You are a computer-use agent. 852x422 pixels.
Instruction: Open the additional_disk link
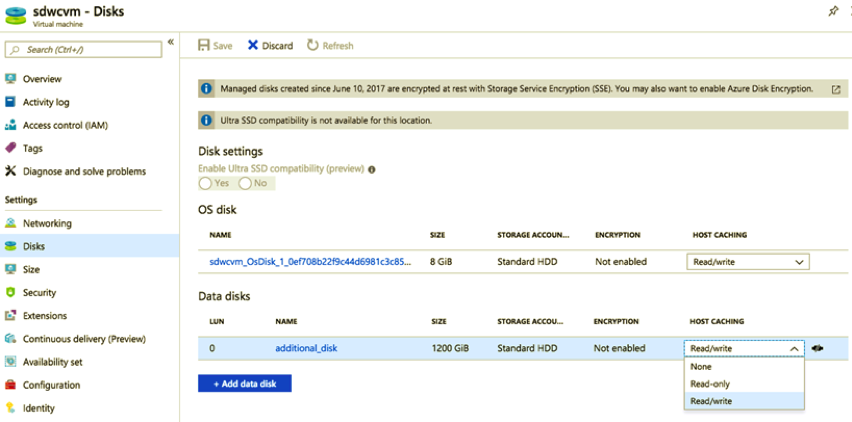[x=306, y=348]
